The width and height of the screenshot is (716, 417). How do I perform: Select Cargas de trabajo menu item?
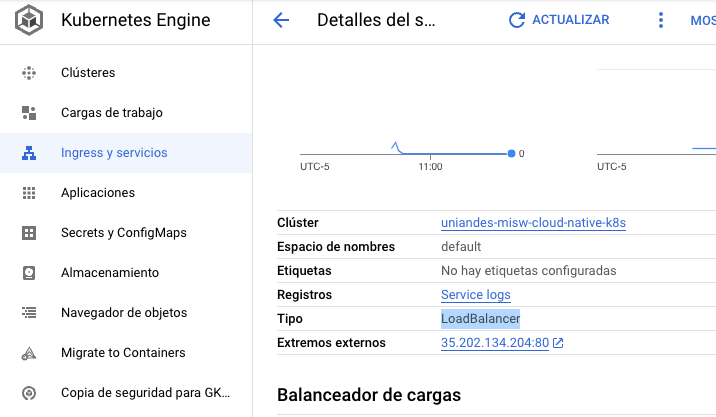click(x=111, y=113)
